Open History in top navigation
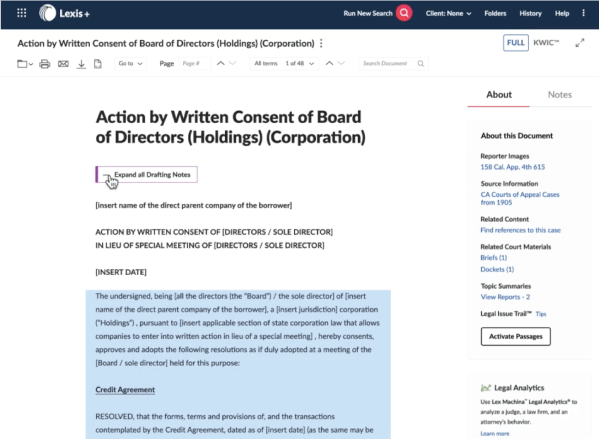The image size is (599, 439). tap(530, 13)
